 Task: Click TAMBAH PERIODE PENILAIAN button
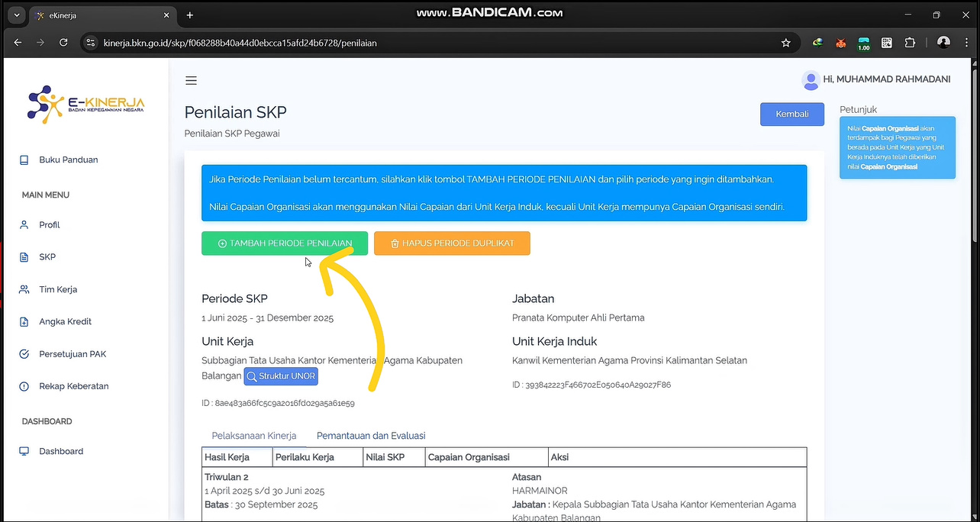pos(285,243)
